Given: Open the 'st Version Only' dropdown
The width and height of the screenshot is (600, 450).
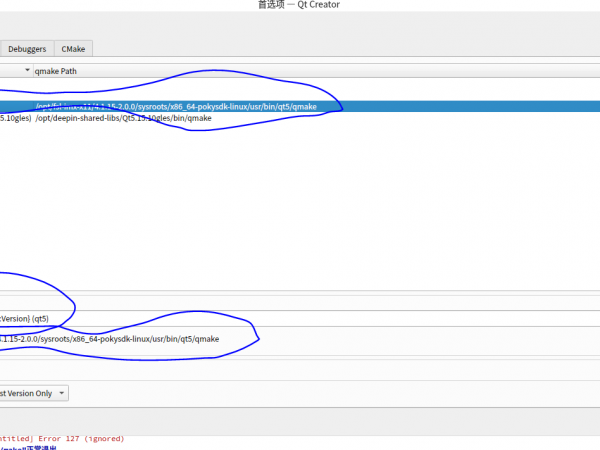Looking at the screenshot, I should [33, 393].
